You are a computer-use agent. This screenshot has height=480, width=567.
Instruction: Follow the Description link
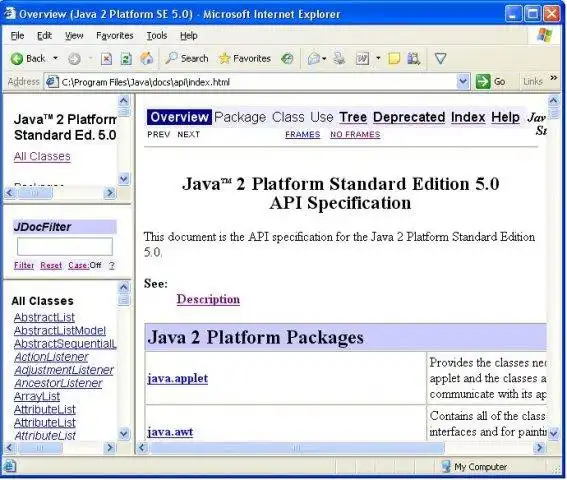[x=208, y=299]
